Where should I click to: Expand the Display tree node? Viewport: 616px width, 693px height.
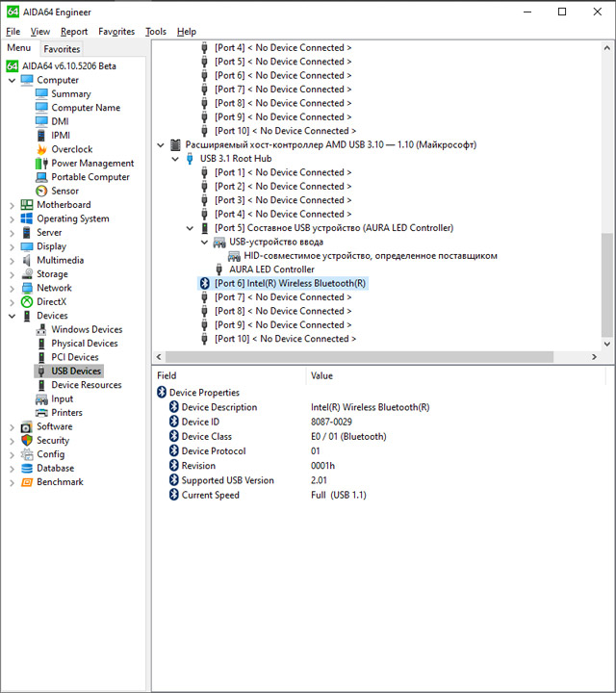click(x=12, y=246)
